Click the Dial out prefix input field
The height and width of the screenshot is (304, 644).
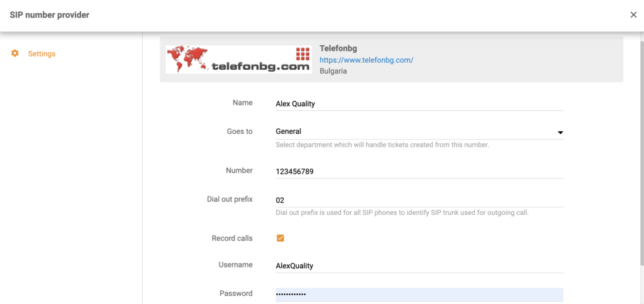pos(419,200)
